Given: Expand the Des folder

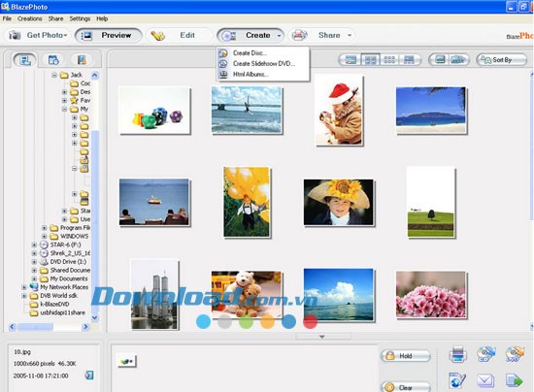Looking at the screenshot, I should [64, 92].
